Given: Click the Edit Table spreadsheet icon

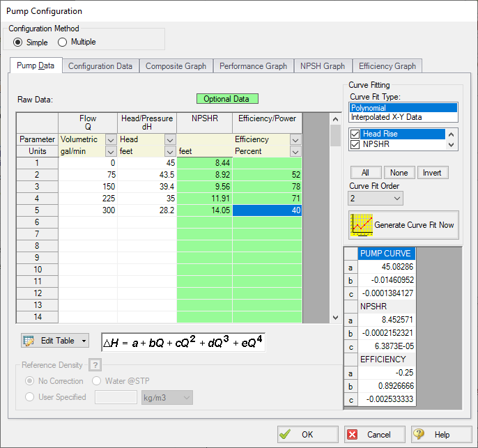Looking at the screenshot, I should pyautogui.click(x=29, y=341).
